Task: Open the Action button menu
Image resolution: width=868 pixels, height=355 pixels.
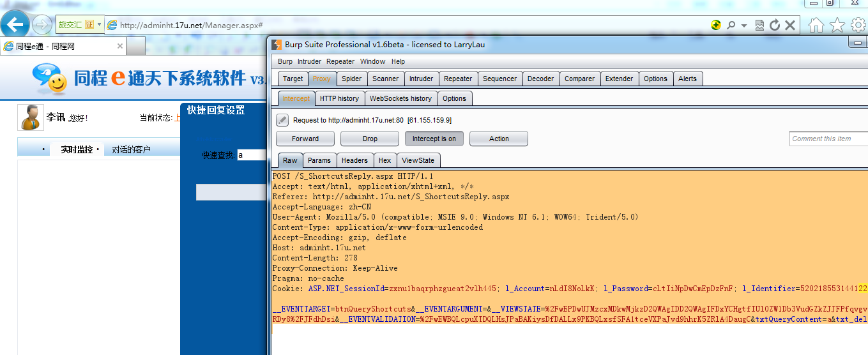Action: (x=499, y=139)
